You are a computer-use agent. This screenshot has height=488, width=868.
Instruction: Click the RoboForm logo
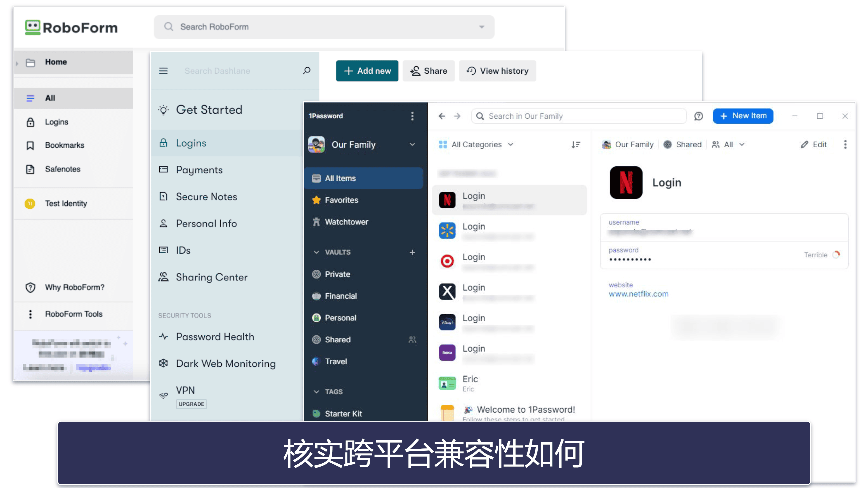71,27
